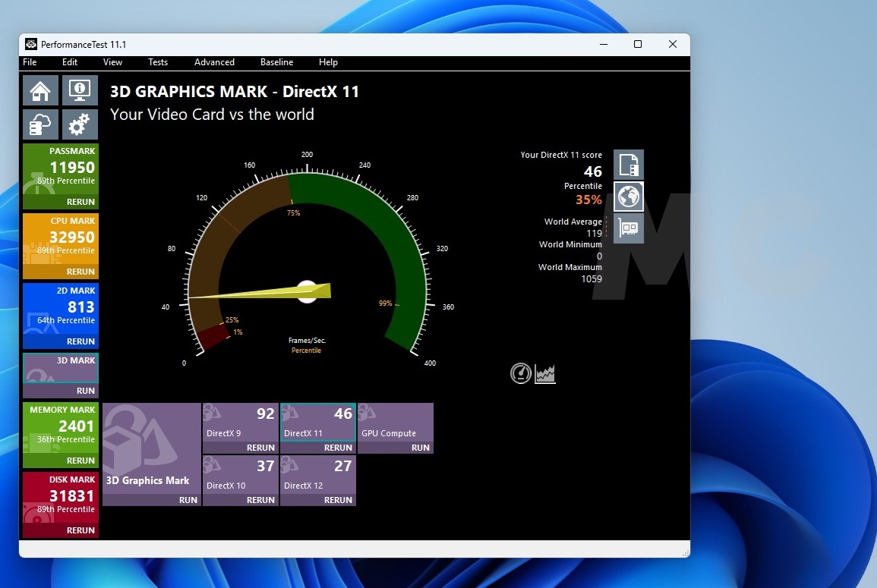Screen dimensions: 877x588
Task: Open the Tests menu
Action: tap(158, 62)
